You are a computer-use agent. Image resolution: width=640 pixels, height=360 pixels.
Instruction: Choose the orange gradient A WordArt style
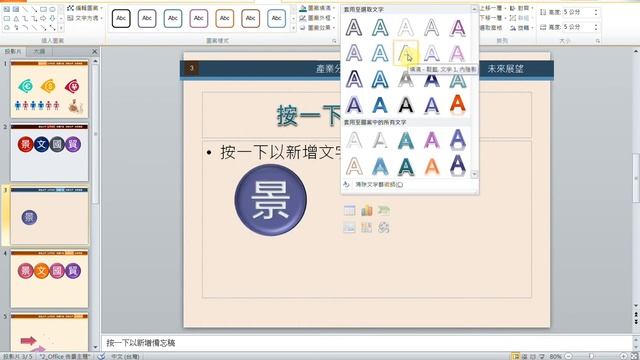pos(458,104)
